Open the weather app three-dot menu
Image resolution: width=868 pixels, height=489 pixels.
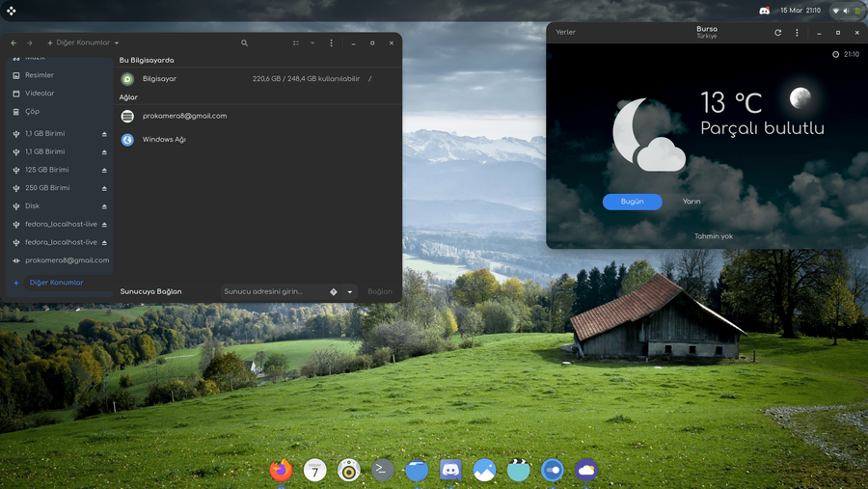[797, 33]
